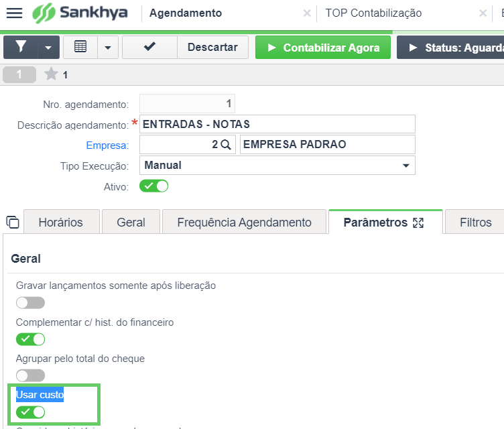Toggle Complementar c/ hist. do financeiro
Image resolution: width=504 pixels, height=429 pixels.
31,339
